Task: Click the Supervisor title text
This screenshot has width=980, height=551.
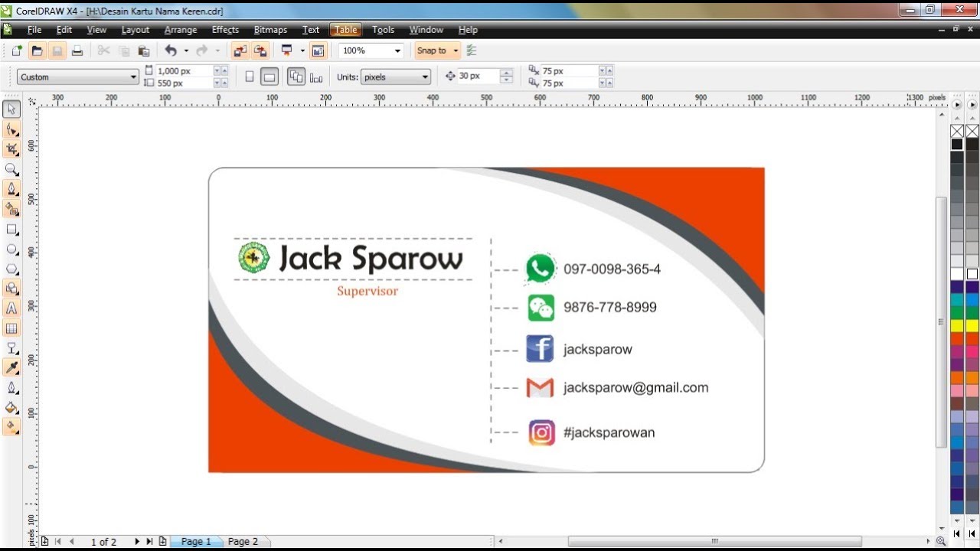Action: (x=367, y=291)
